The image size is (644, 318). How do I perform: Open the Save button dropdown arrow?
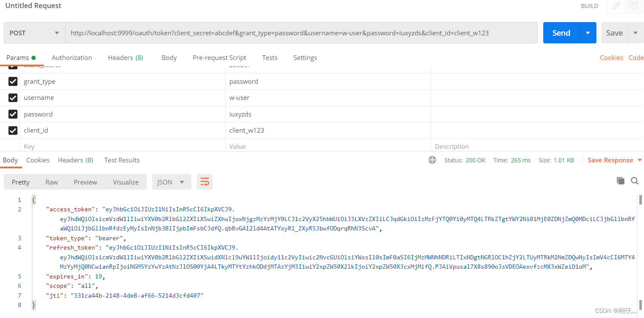coord(635,33)
